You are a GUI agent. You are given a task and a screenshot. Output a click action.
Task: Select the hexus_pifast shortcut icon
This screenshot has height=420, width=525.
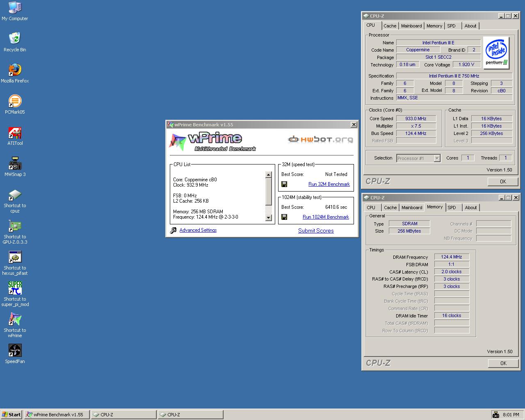pos(15,263)
